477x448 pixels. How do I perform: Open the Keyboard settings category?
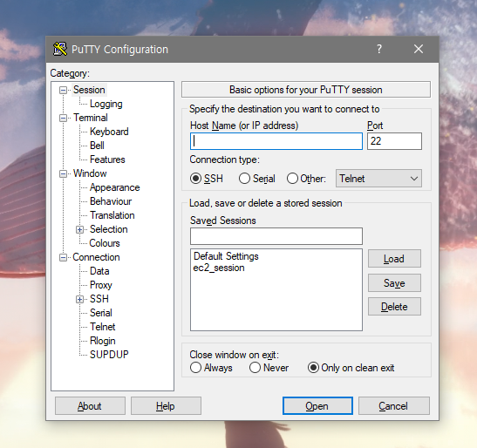(109, 132)
